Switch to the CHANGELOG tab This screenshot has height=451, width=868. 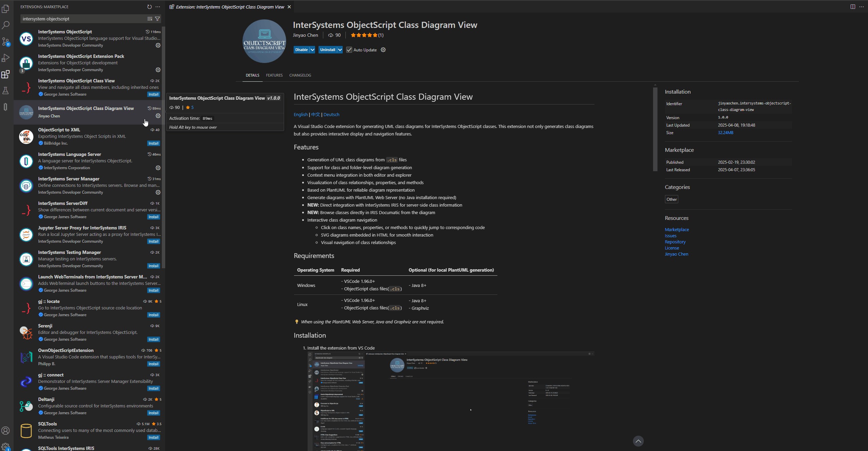point(300,75)
